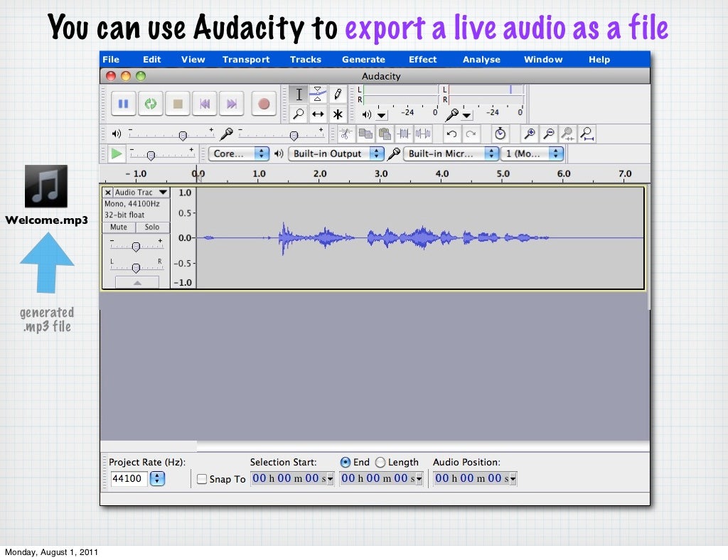Image resolution: width=728 pixels, height=560 pixels.
Task: Skip to end of the track
Action: (x=231, y=104)
